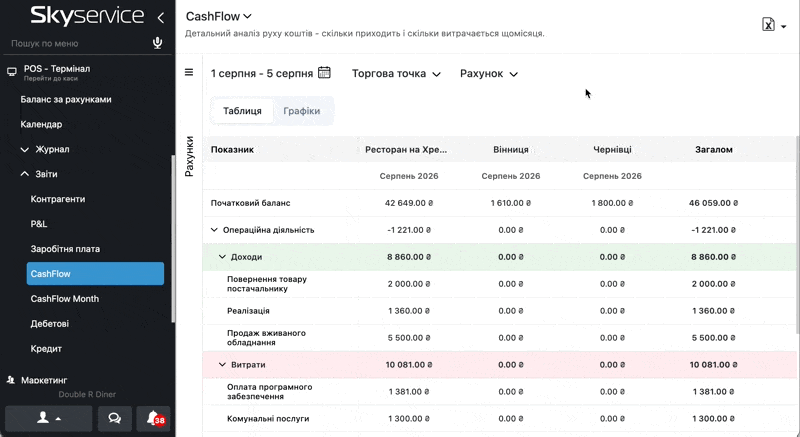Open the Контрагенти report
The height and width of the screenshot is (437, 800).
58,199
